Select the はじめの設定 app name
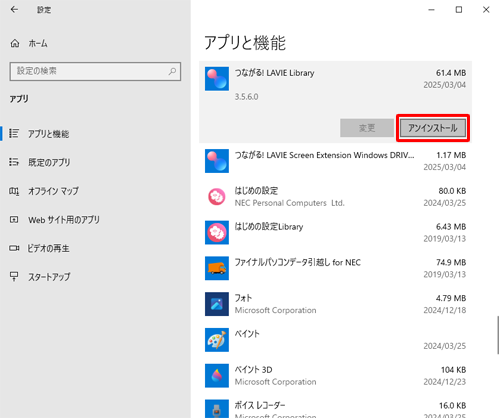 tap(256, 191)
